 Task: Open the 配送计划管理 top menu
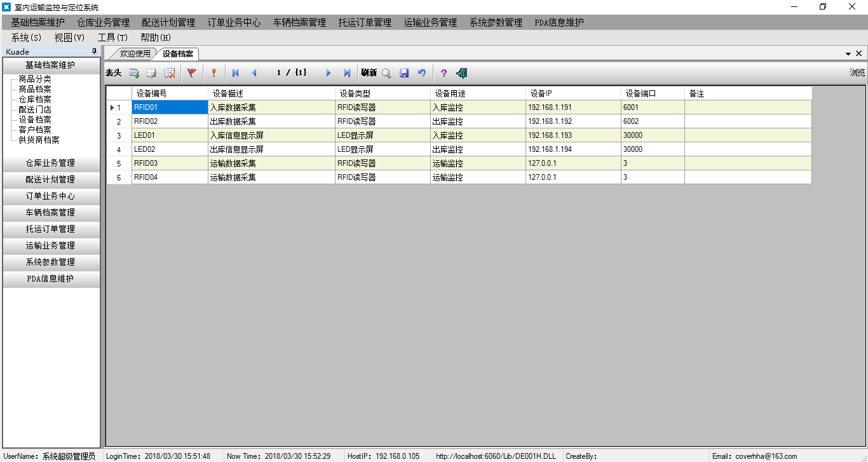168,22
